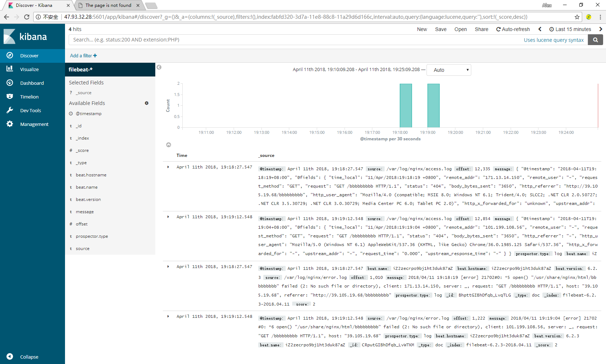
Task: Reload the page in the browser
Action: tap(27, 17)
